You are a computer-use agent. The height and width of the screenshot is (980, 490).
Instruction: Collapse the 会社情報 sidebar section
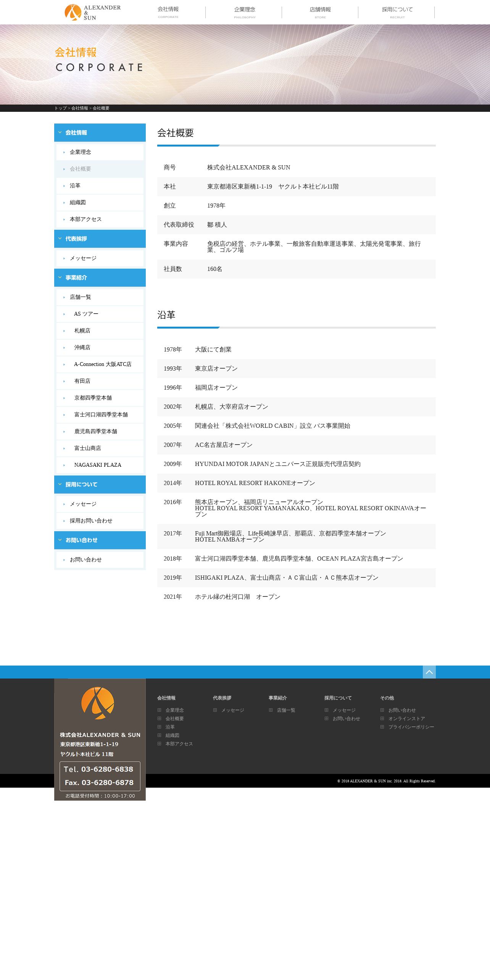(x=100, y=132)
